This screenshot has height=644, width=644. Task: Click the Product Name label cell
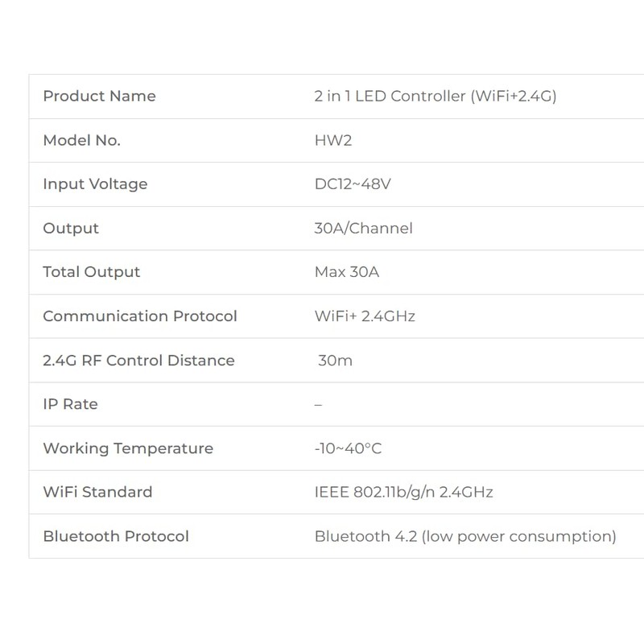pyautogui.click(x=99, y=97)
